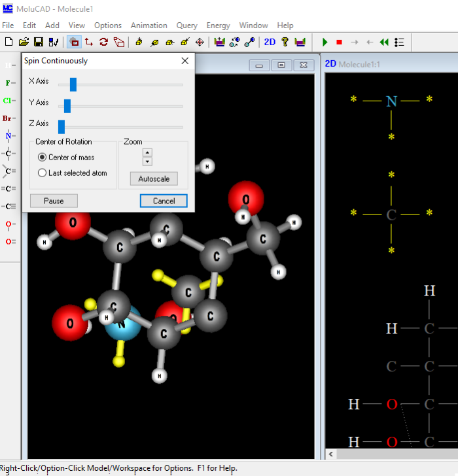Click the green Play animation button
The width and height of the screenshot is (458, 476).
pyautogui.click(x=325, y=42)
